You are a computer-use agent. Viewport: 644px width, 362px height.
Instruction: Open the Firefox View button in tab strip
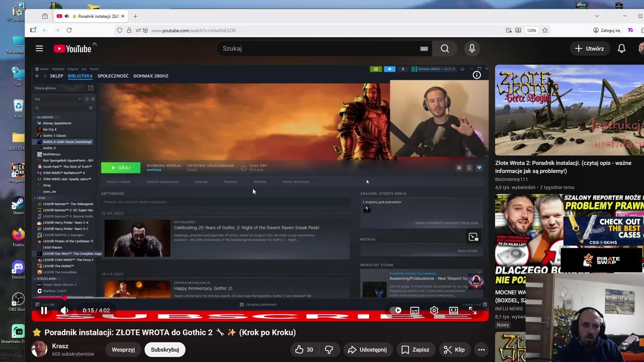(45, 16)
